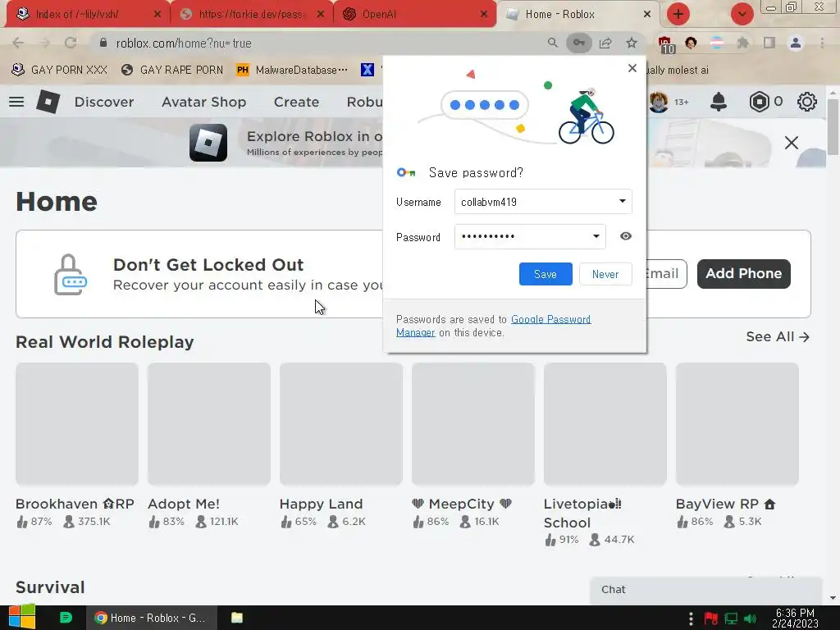Screen dimensions: 840x630
Task: Click the Home - Roblox Chrome taskbar button
Action: coord(152,618)
